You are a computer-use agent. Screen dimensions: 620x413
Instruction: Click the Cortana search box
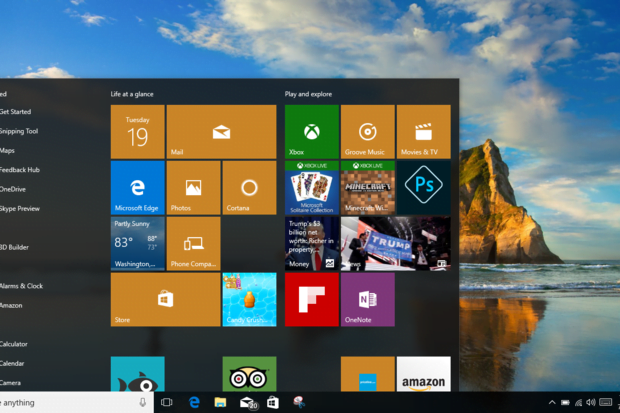(x=77, y=403)
